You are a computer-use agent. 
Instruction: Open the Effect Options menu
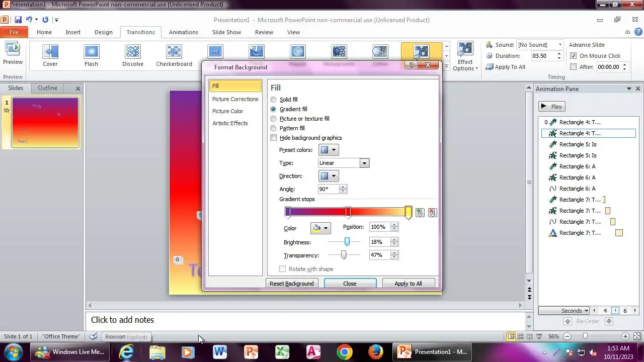coord(465,56)
